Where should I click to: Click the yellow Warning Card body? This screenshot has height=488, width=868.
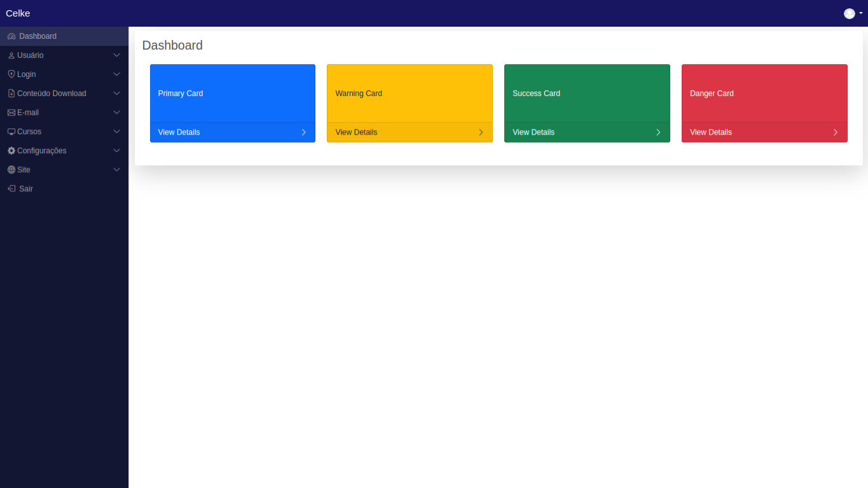click(x=410, y=93)
